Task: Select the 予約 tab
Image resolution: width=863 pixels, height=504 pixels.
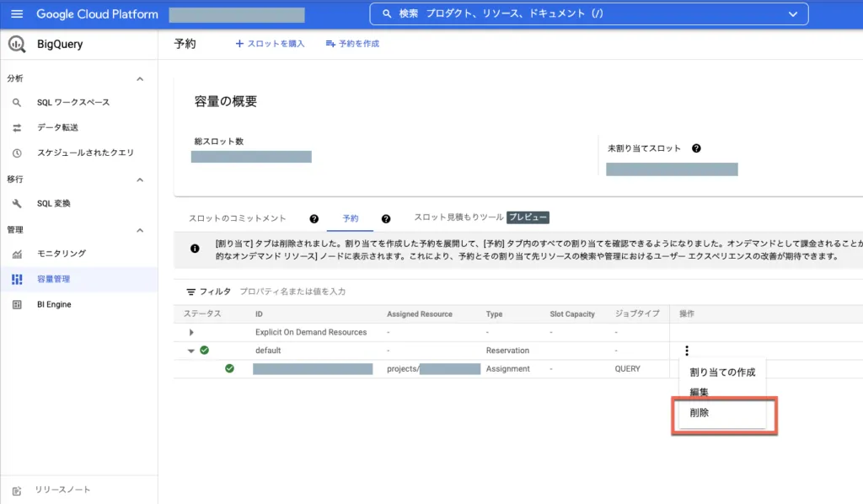Action: (x=350, y=218)
